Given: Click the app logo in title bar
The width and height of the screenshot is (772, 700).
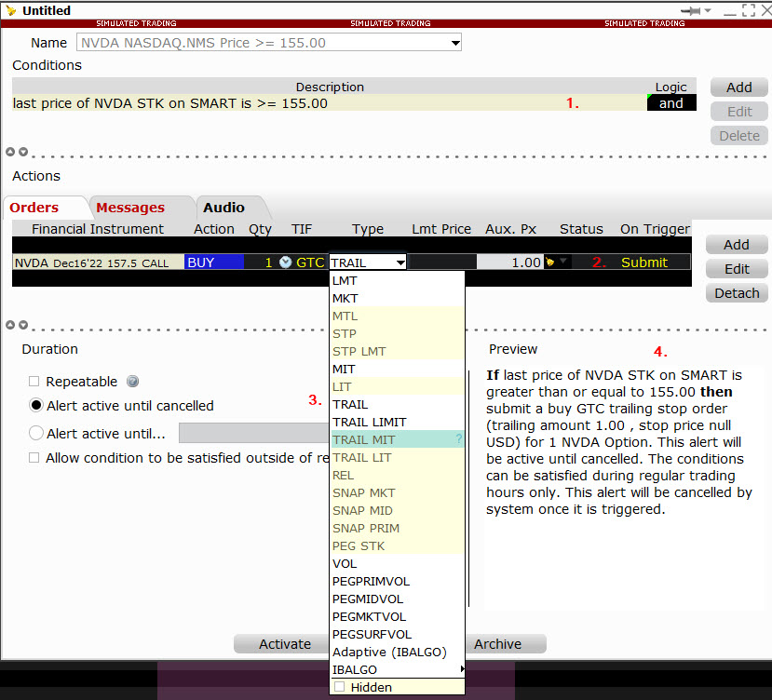Looking at the screenshot, I should tap(10, 10).
